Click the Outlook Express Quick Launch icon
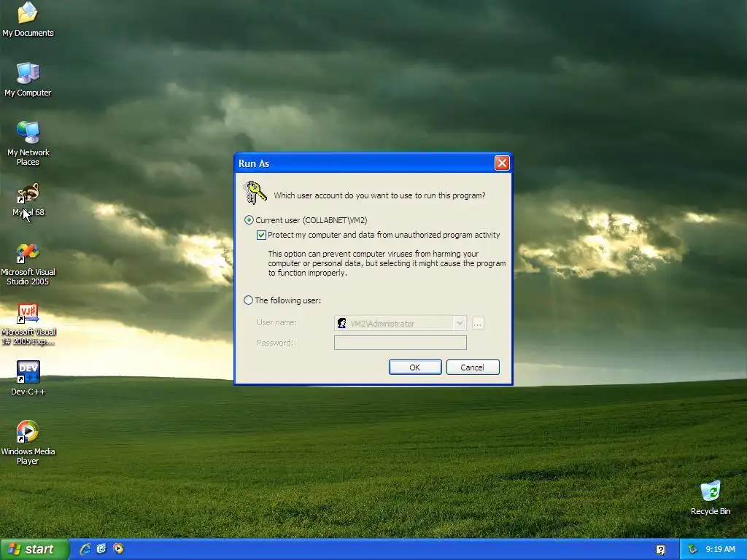This screenshot has width=747, height=560. [101, 549]
